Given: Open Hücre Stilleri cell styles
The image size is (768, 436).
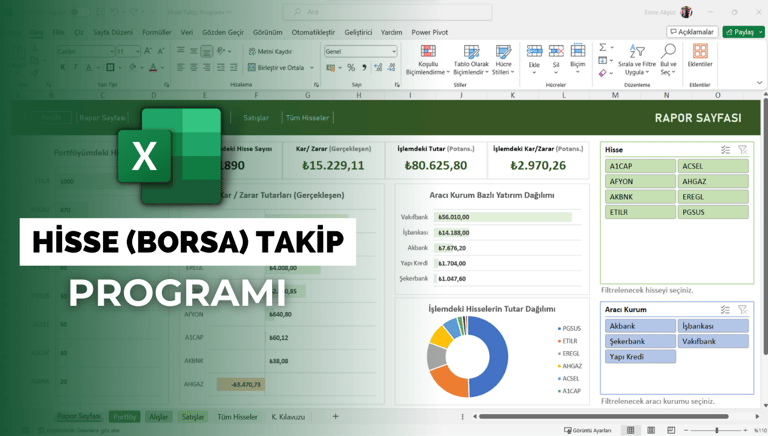Looking at the screenshot, I should tap(503, 60).
